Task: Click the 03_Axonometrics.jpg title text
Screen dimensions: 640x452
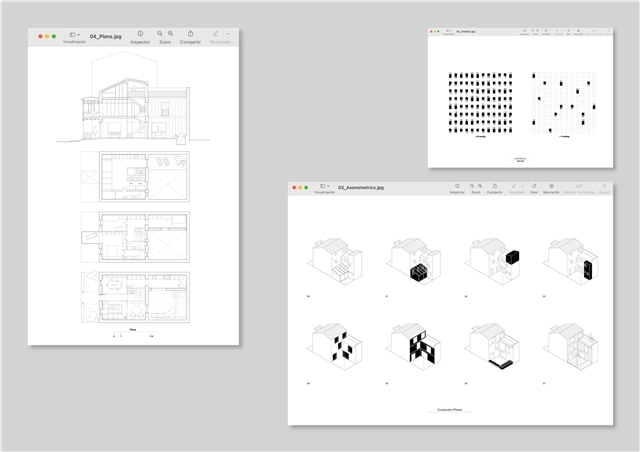Action: 361,187
